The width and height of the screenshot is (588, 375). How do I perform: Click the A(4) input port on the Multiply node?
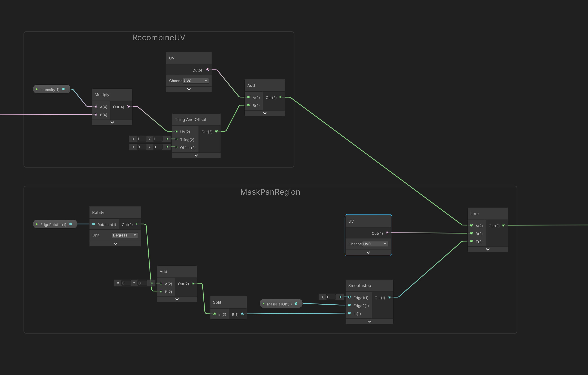coord(96,106)
